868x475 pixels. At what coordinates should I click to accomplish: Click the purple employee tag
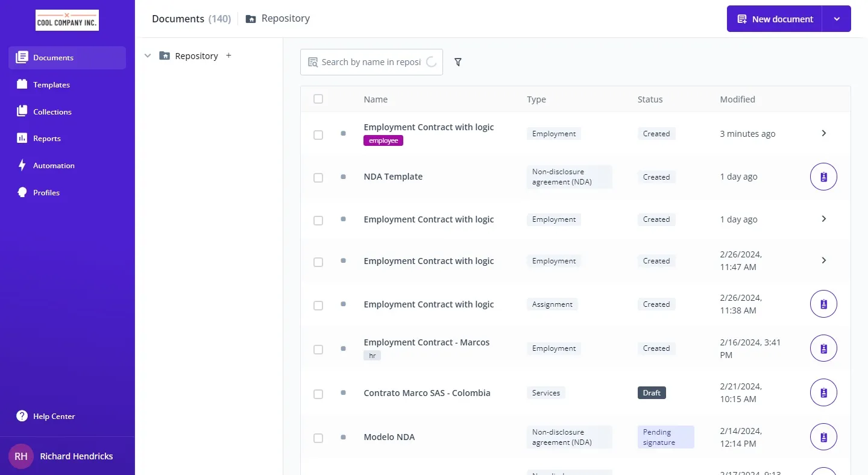tap(383, 140)
